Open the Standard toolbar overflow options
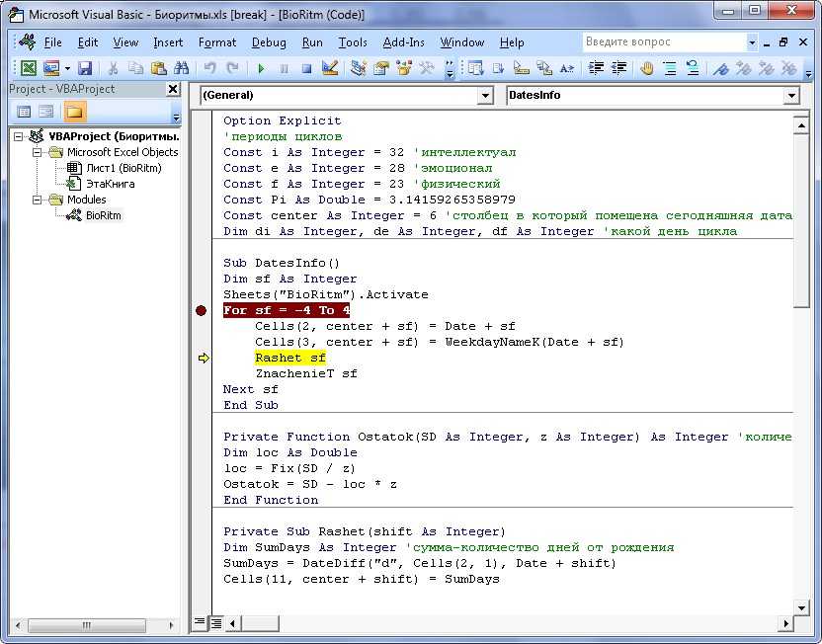The width and height of the screenshot is (822, 644). pos(450,68)
